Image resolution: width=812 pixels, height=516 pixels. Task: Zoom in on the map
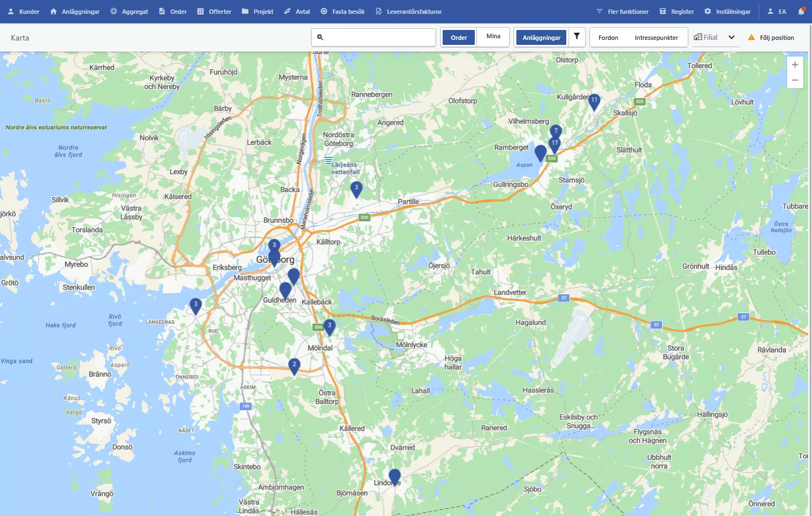coord(795,65)
